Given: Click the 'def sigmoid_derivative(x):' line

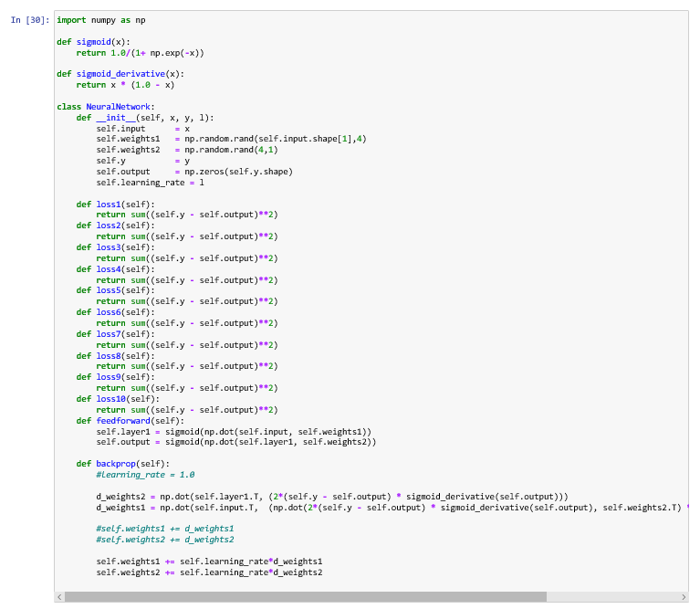Looking at the screenshot, I should point(120,74).
